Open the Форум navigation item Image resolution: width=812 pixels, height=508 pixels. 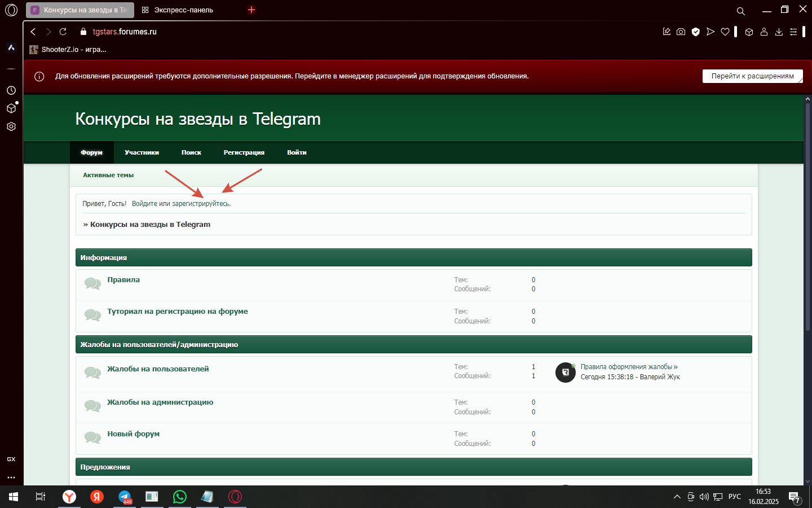click(x=91, y=152)
